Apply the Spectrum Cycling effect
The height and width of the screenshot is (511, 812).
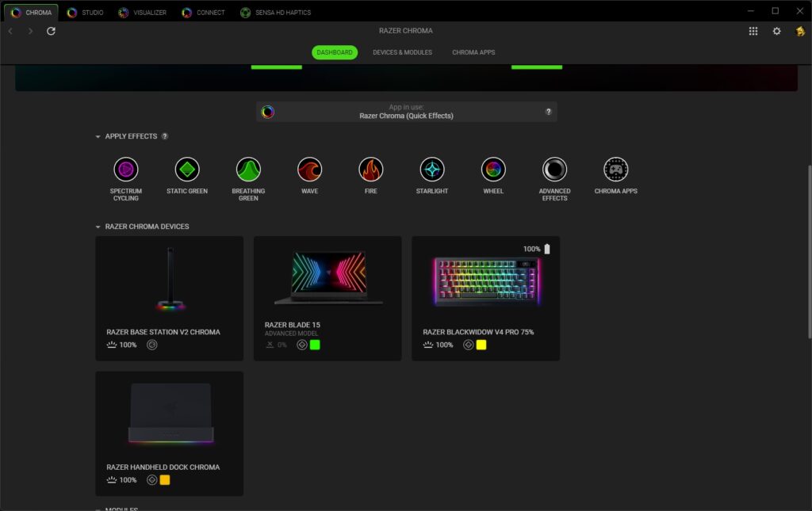[126, 169]
